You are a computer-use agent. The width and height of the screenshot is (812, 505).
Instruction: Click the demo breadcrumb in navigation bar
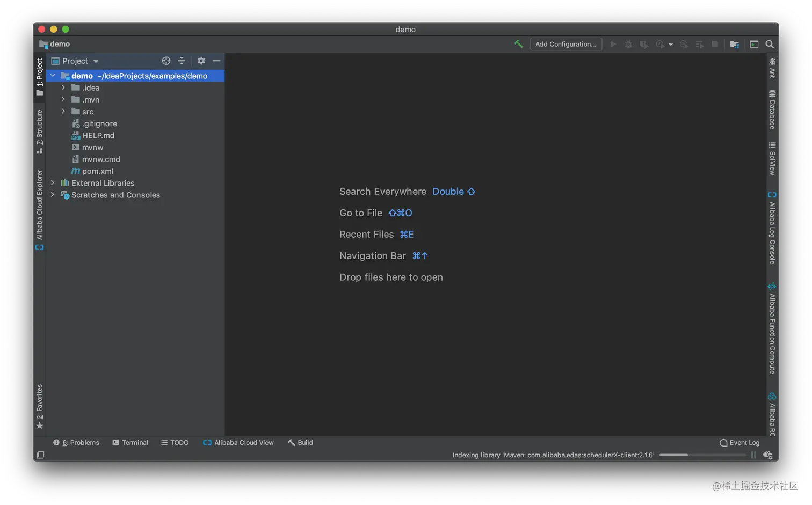(x=55, y=44)
